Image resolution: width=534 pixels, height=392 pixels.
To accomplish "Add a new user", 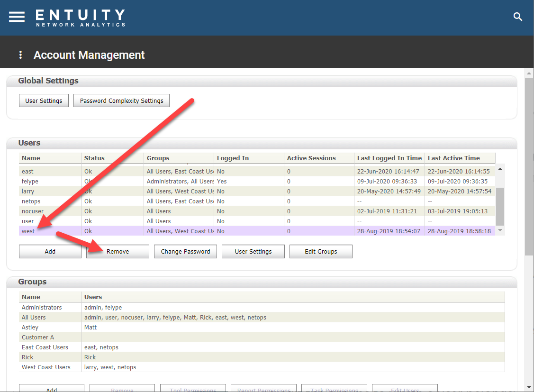I will (x=50, y=251).
